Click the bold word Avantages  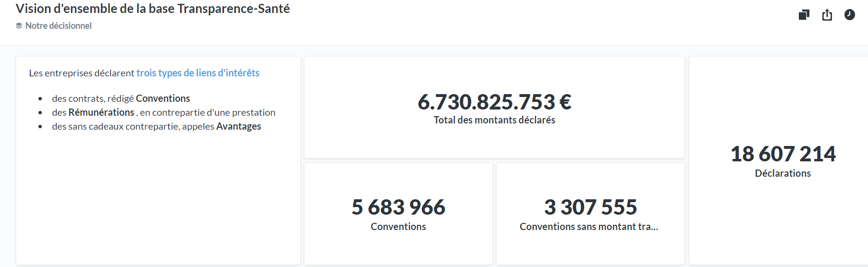(x=238, y=126)
